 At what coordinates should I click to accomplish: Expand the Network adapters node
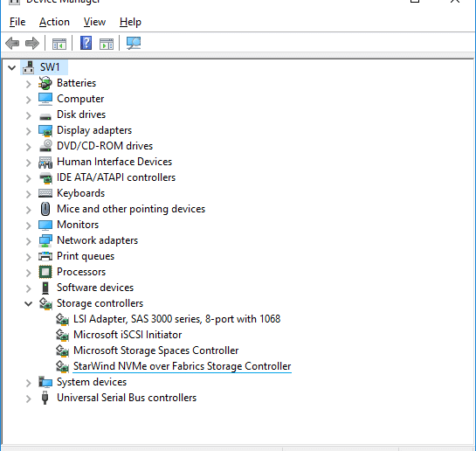pos(28,241)
